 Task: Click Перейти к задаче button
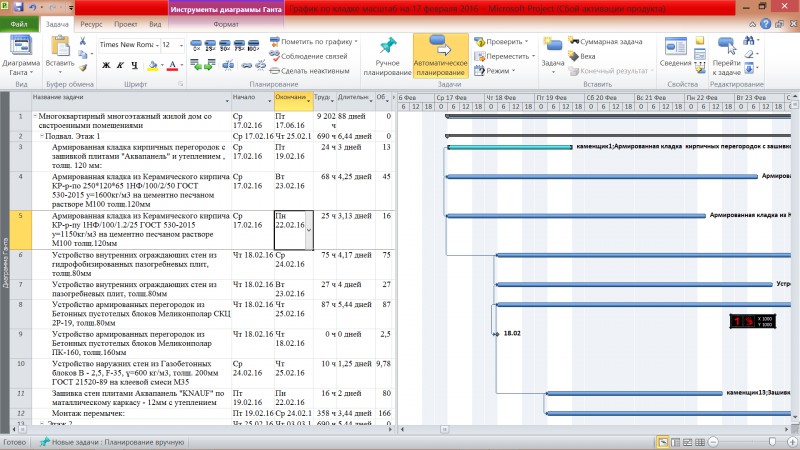727,56
